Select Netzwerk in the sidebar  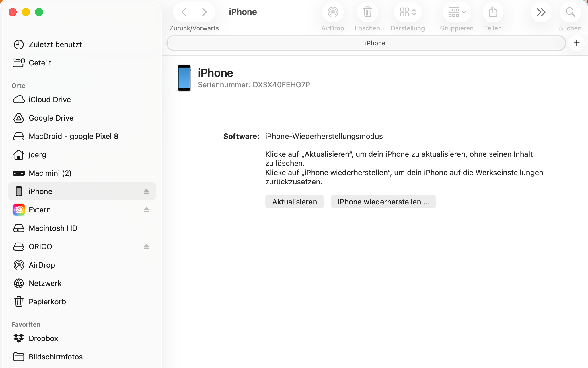point(45,283)
